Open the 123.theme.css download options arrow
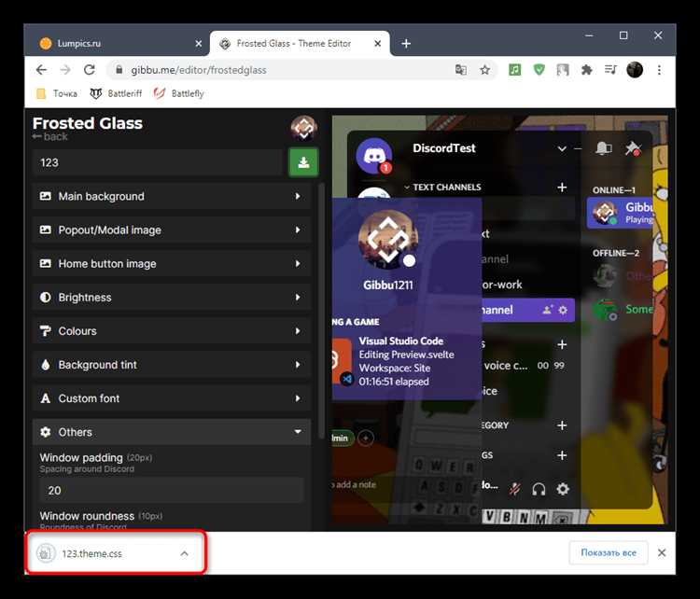700x599 pixels. coord(184,553)
